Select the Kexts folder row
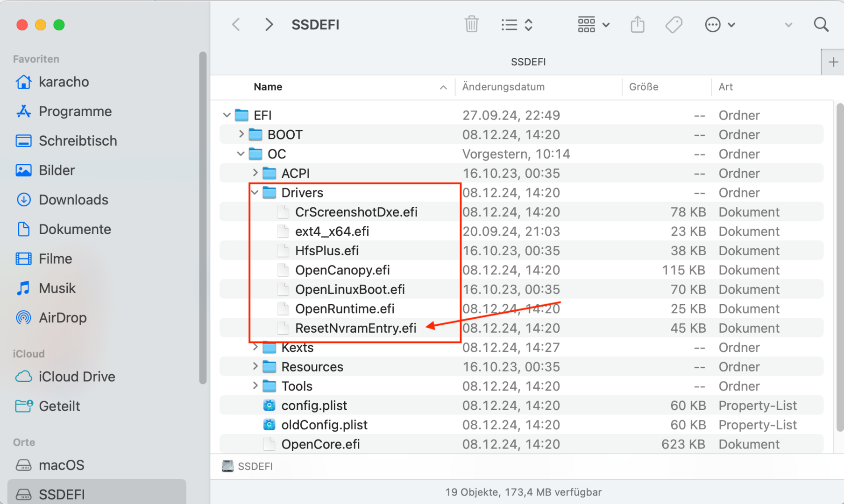 tap(521, 347)
